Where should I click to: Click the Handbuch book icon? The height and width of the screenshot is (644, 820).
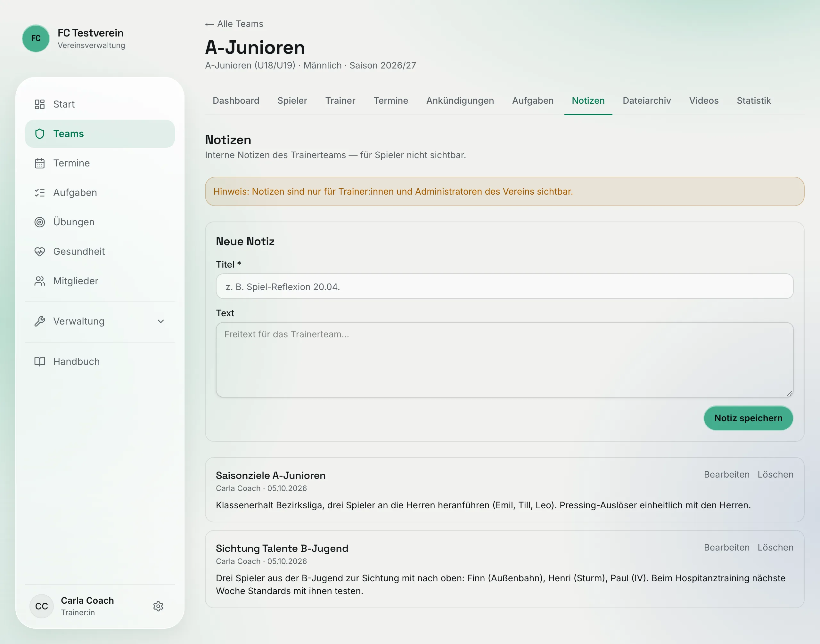40,362
